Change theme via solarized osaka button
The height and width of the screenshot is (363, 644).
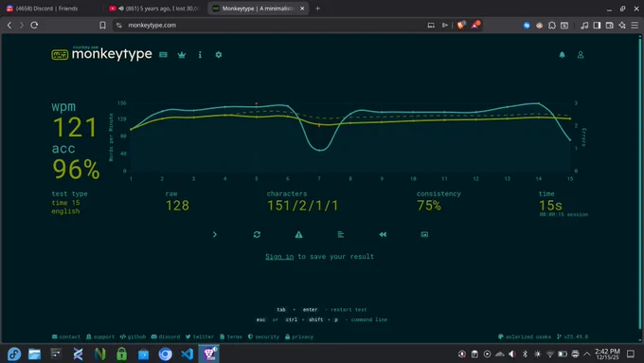[525, 336]
